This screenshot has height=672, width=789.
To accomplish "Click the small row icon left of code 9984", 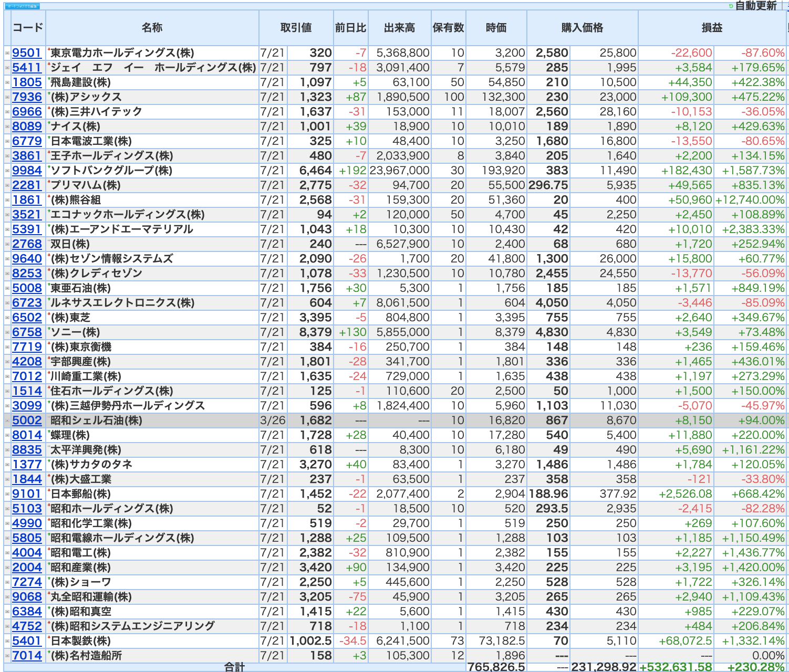I will [7, 171].
